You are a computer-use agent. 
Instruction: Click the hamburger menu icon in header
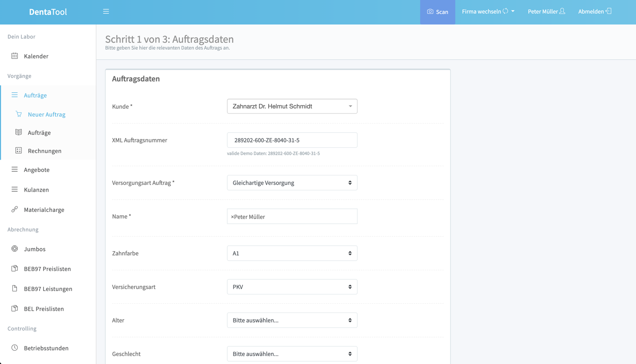(106, 11)
